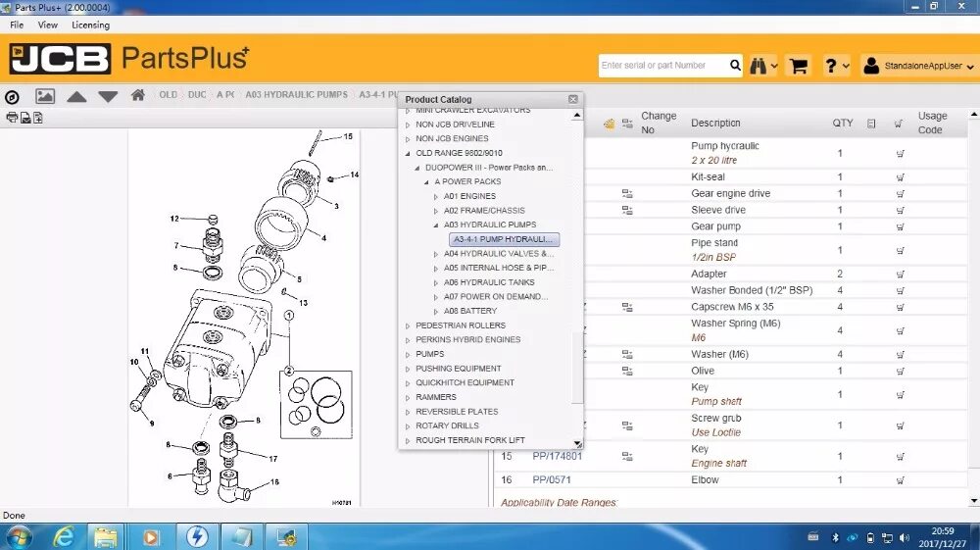Click the Product Catalog scrollbar track

coord(577,278)
